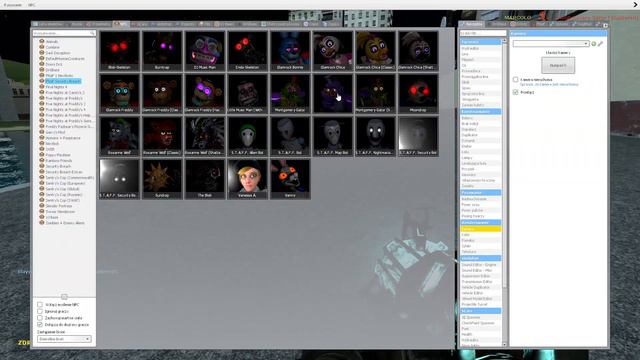The image size is (640, 360).
Task: Open the NPC weapon dropdown at bottom left
Action: pos(64,339)
